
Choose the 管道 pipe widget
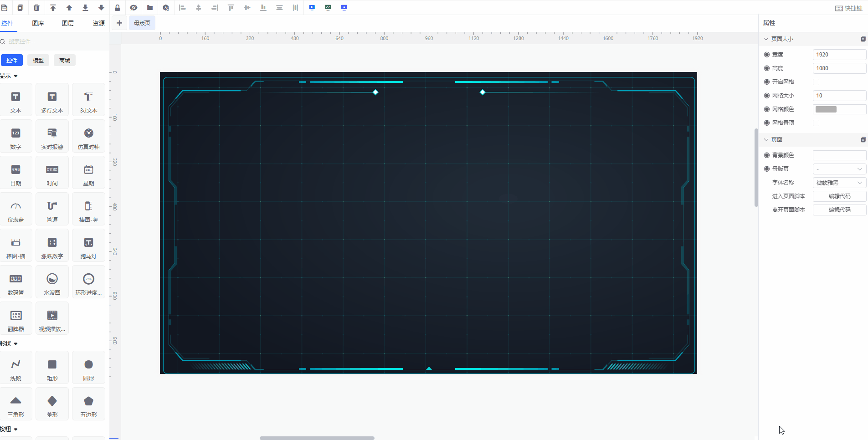click(52, 209)
